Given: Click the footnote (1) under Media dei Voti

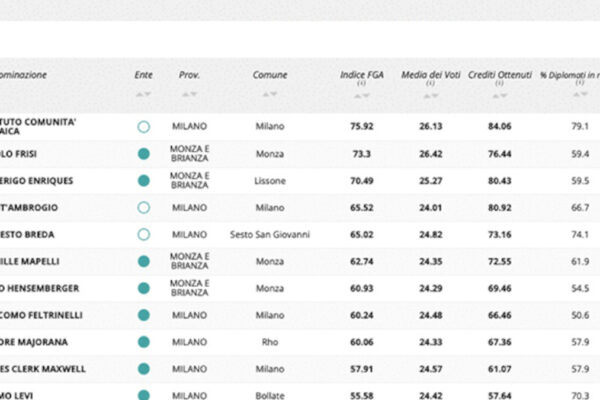Looking at the screenshot, I should [x=429, y=84].
